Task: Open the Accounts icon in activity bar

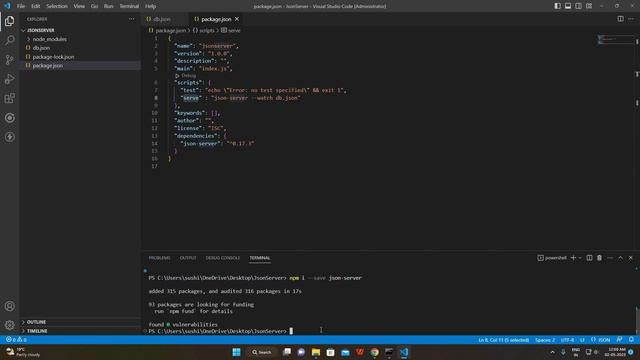Action: (9, 306)
